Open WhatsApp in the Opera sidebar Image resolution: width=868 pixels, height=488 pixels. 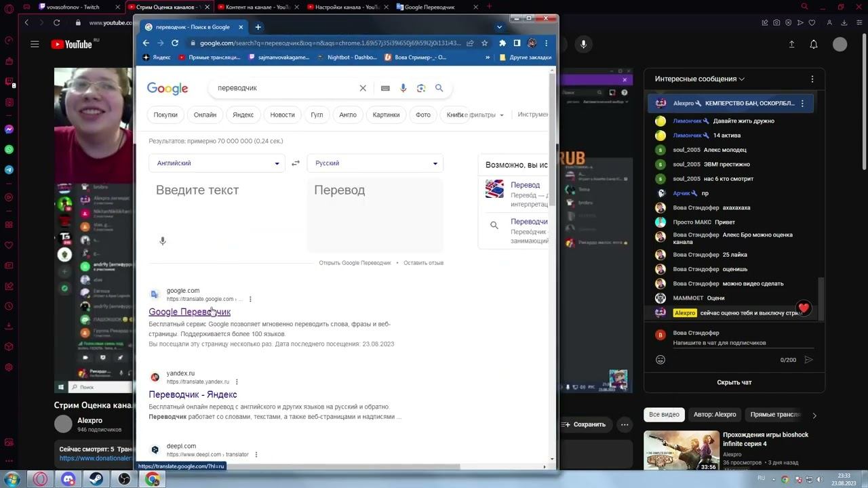click(9, 149)
